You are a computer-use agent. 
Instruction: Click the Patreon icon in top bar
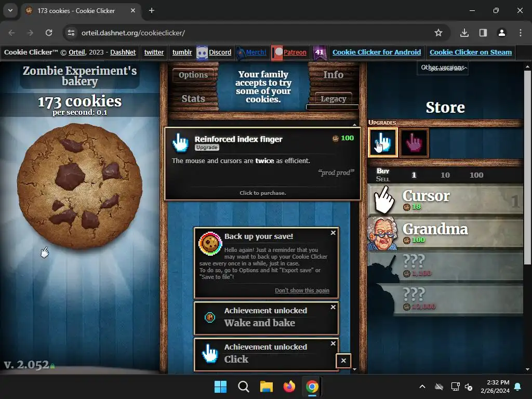[x=277, y=52]
